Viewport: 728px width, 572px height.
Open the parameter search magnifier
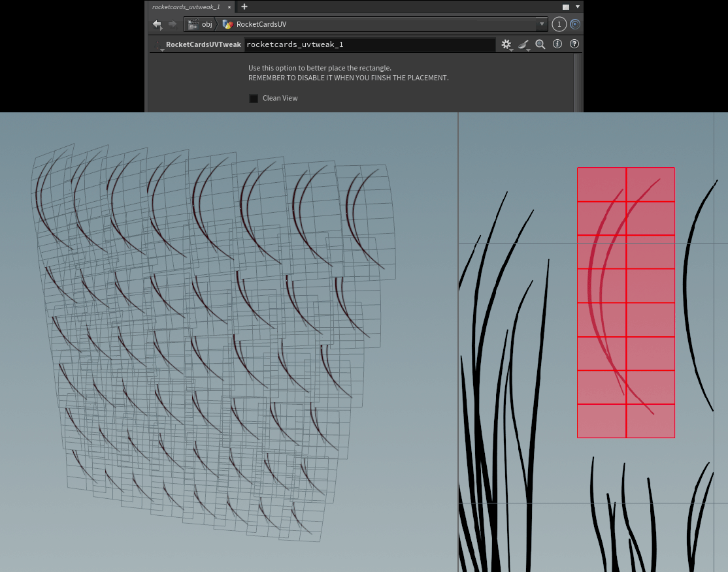click(540, 44)
